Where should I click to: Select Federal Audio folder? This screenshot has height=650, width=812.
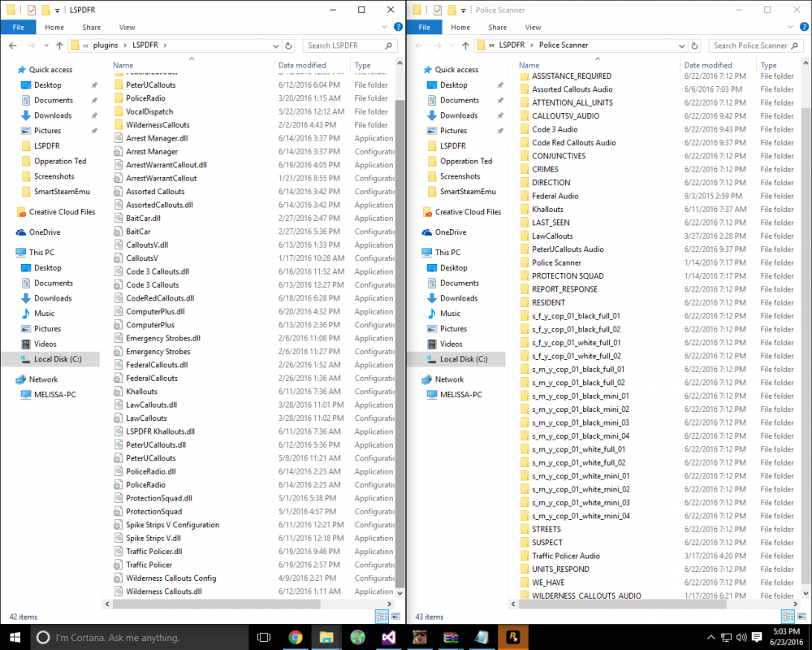(555, 196)
